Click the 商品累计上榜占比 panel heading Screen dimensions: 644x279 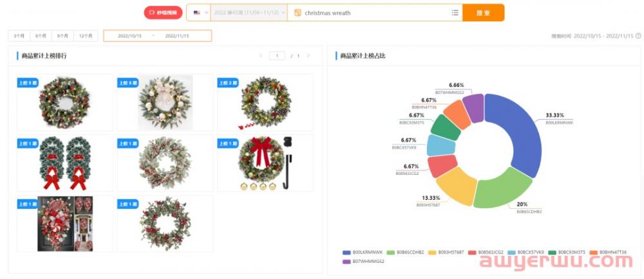coord(363,56)
